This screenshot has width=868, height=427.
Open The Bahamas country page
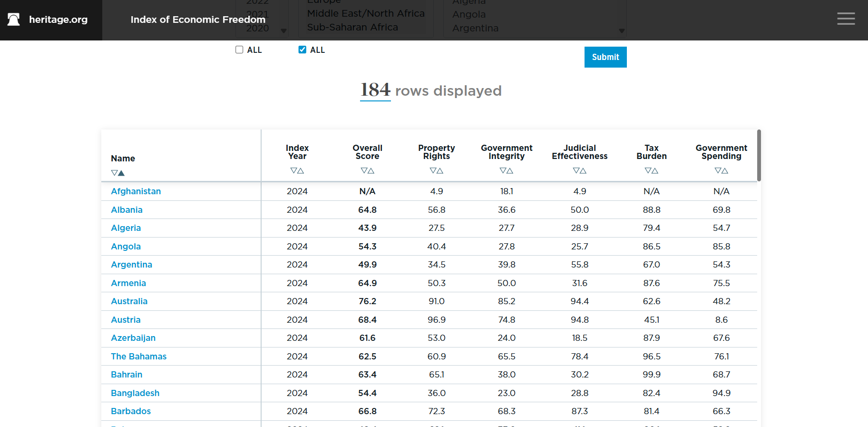(x=138, y=357)
